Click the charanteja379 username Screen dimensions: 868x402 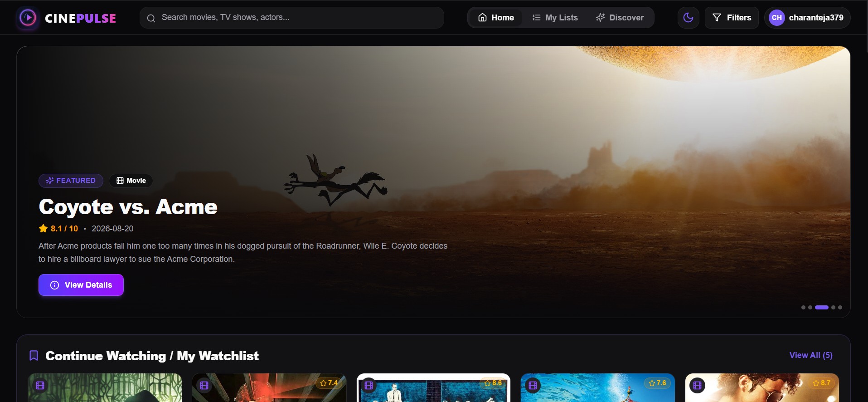[816, 18]
